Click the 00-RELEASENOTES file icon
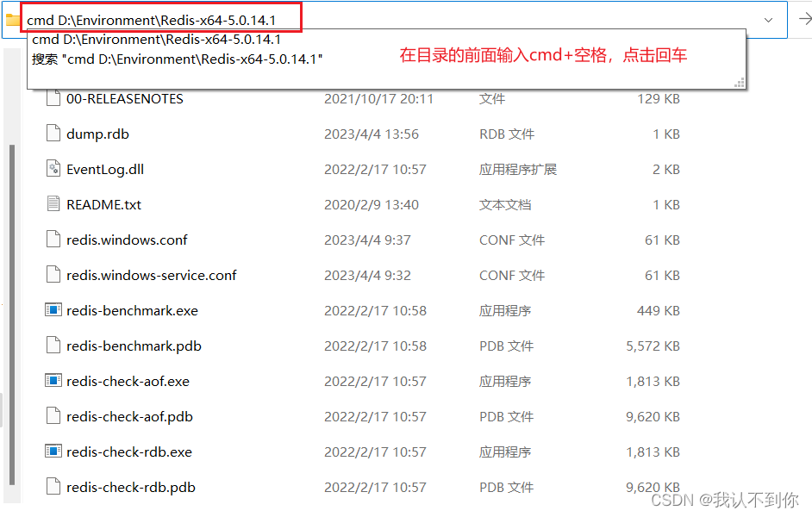This screenshot has height=517, width=812. 53,98
